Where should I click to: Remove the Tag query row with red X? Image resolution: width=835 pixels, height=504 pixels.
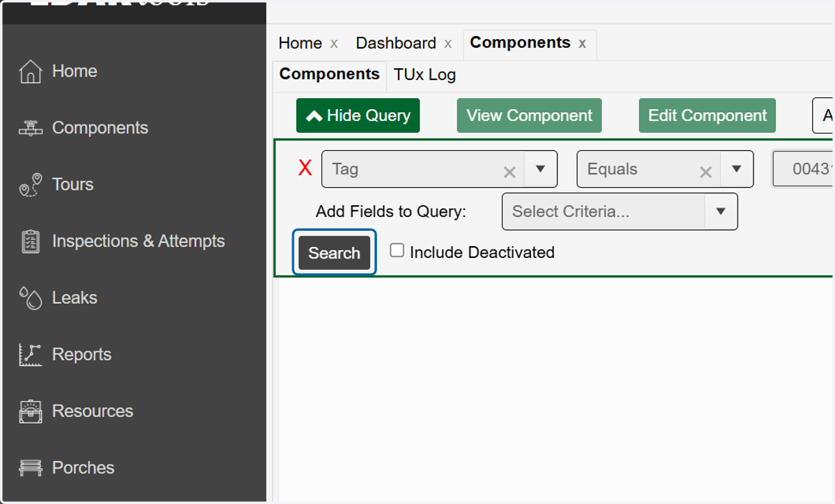[x=305, y=168]
